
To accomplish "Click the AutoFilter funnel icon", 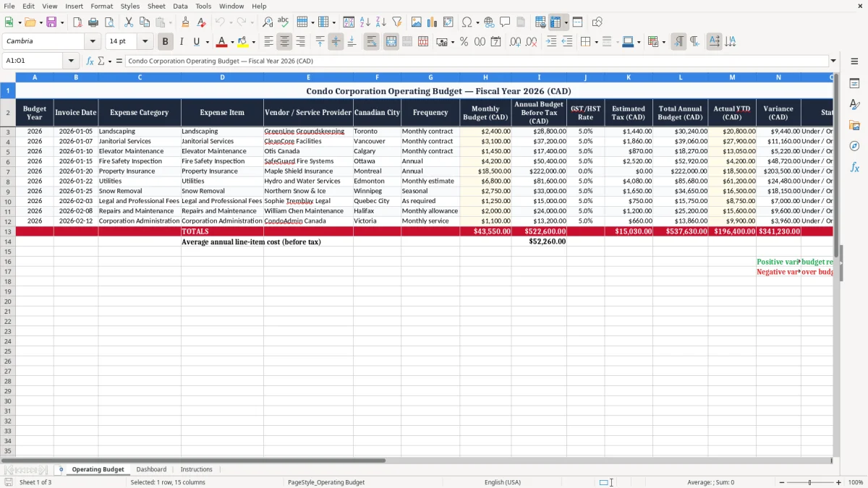I will click(397, 22).
